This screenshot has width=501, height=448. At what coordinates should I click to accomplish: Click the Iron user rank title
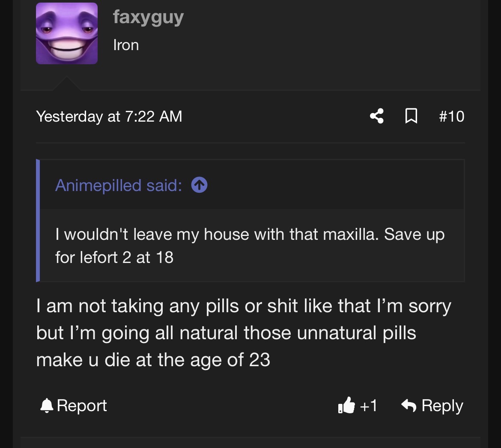coord(126,45)
